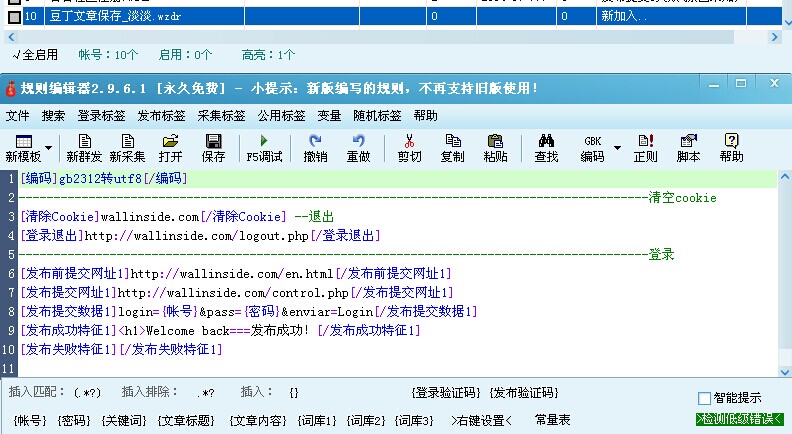This screenshot has height=434, width=792.
Task: Open the 采集标签 menu
Action: 221,115
